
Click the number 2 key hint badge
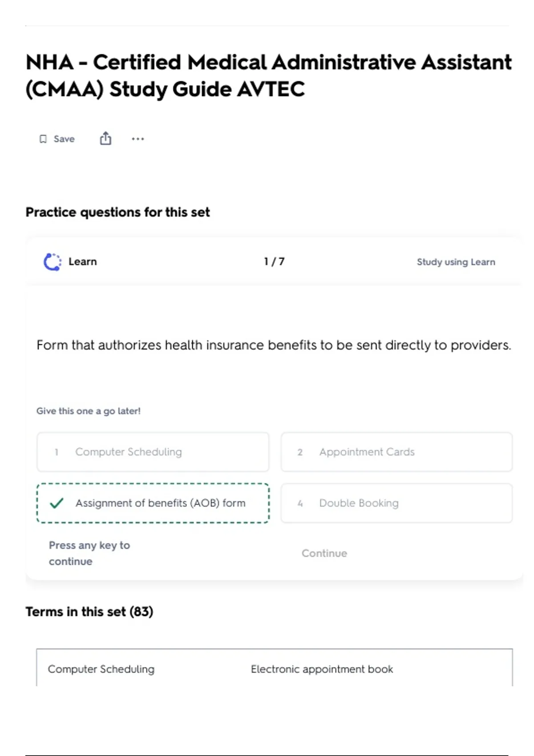(300, 452)
